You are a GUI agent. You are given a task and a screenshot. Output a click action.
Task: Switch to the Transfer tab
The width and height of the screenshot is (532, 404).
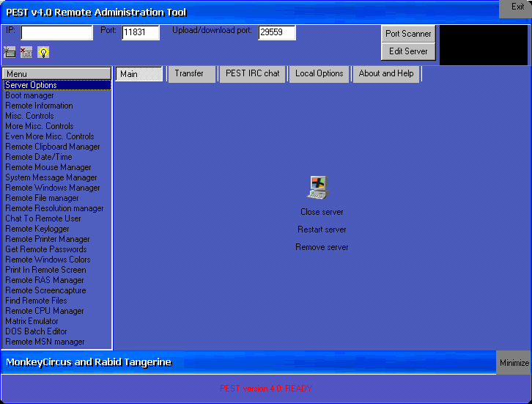[191, 73]
